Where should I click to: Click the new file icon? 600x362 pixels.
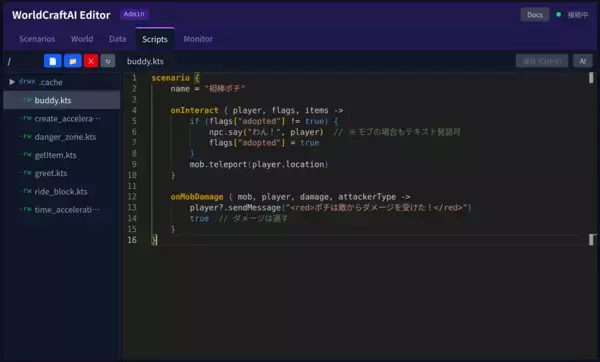click(52, 61)
